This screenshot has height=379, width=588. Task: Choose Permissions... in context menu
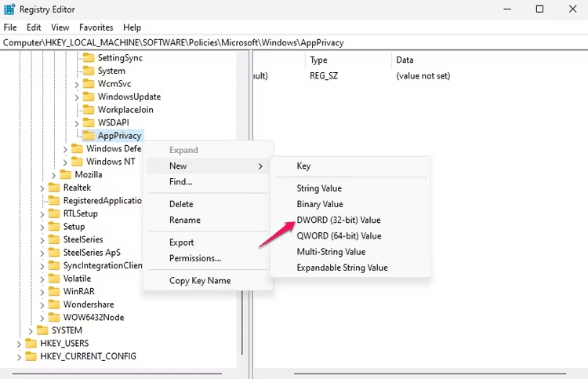[195, 258]
